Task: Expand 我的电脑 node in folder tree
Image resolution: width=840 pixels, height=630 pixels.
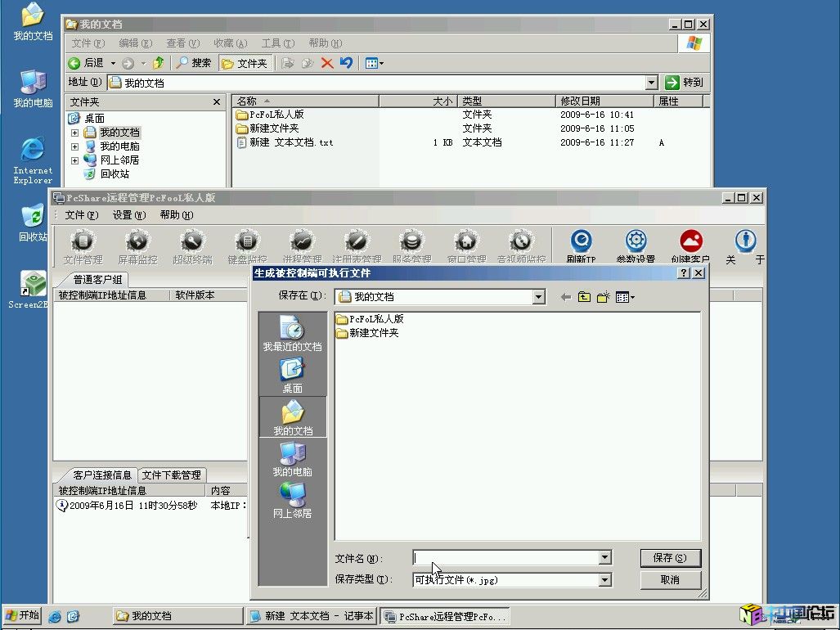Action: (74, 146)
